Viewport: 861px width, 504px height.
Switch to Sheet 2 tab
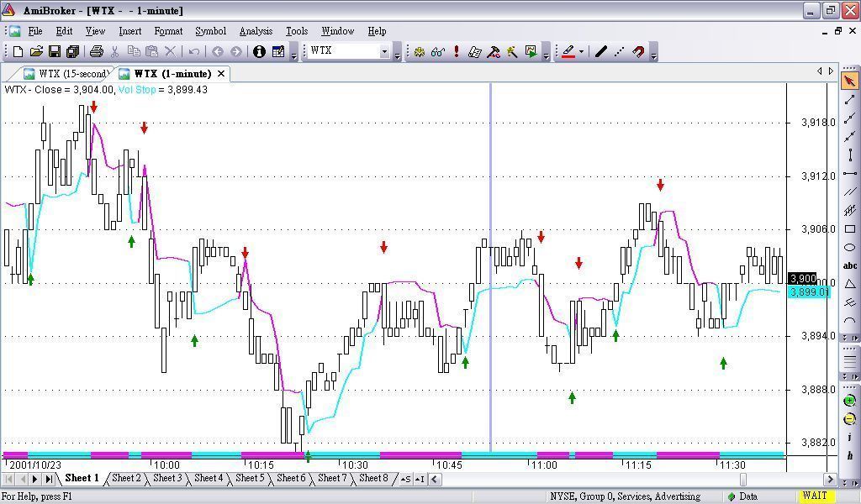[x=126, y=478]
